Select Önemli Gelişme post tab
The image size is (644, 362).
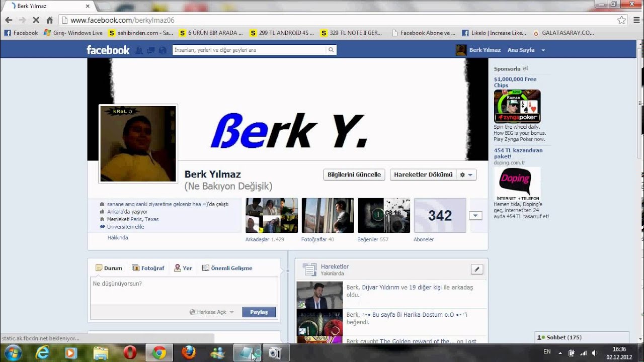(227, 268)
